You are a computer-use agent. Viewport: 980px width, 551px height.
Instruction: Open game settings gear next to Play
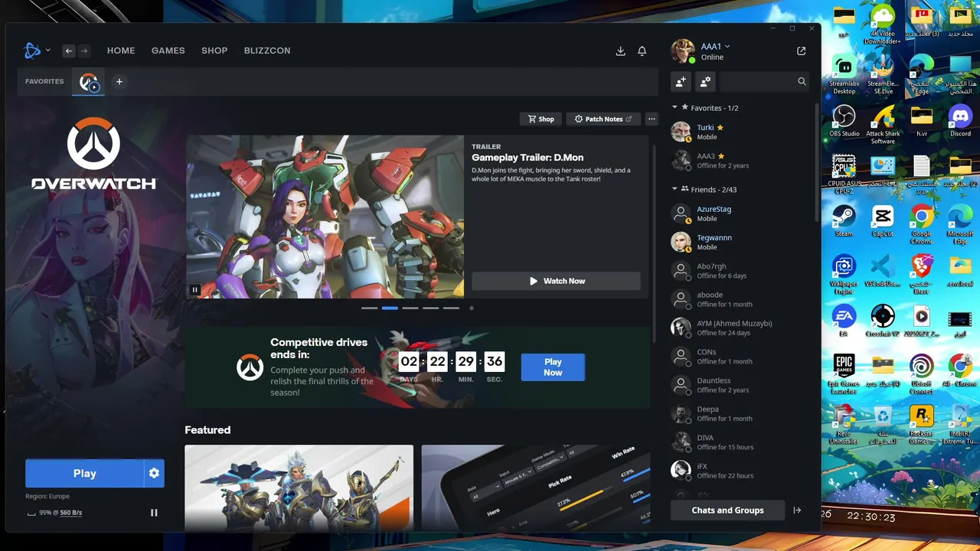tap(154, 474)
